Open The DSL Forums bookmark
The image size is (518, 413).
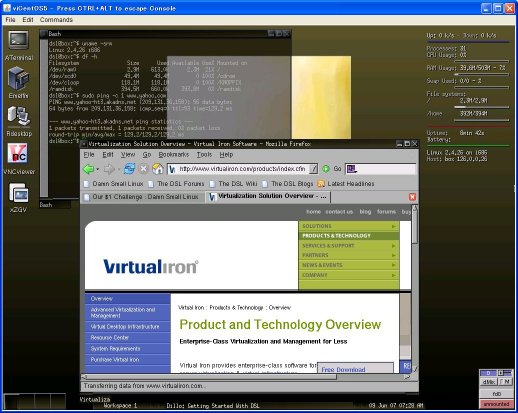tap(176, 184)
